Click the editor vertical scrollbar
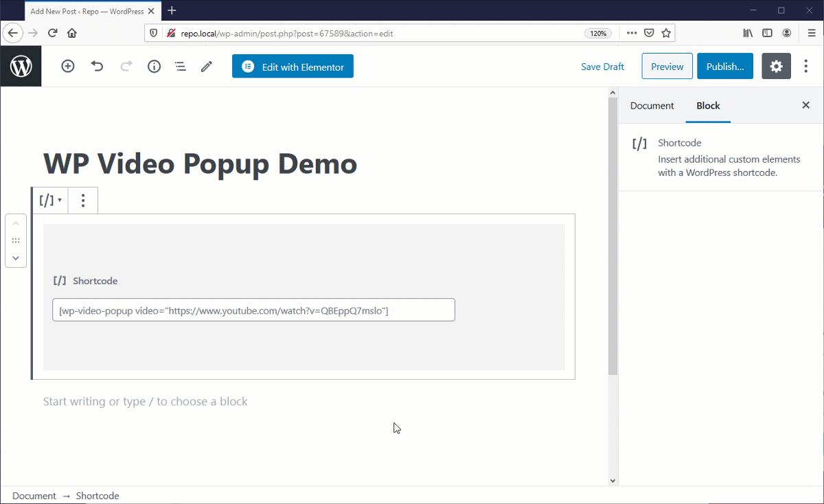824x504 pixels. coord(613,237)
